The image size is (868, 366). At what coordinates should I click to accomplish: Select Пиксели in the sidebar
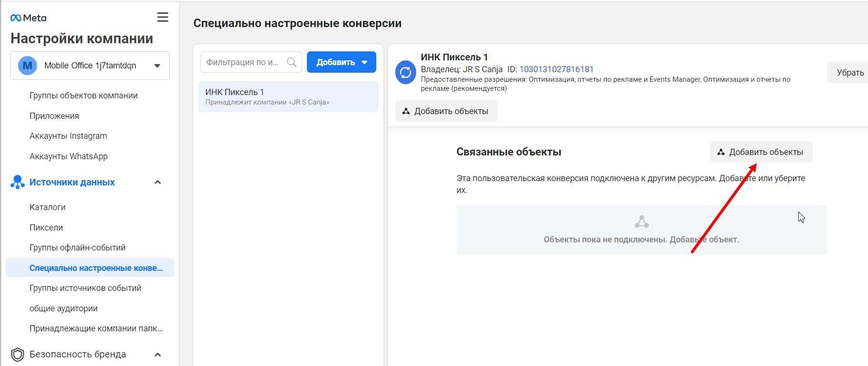point(46,228)
